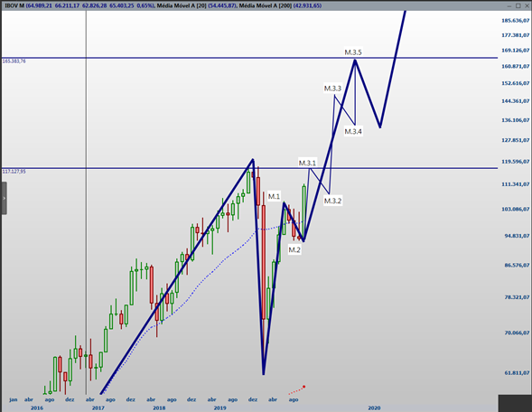
Task: Click price axis value 61.811,07
Action: pos(517,372)
